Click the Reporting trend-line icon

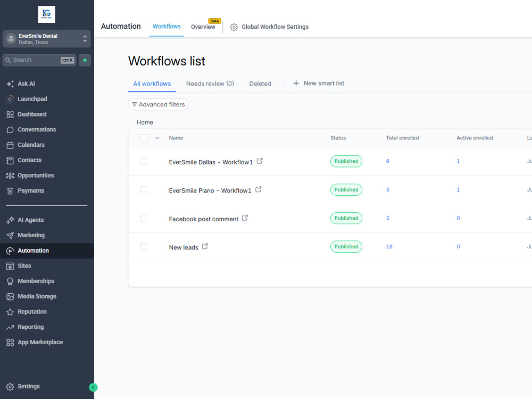tap(10, 327)
